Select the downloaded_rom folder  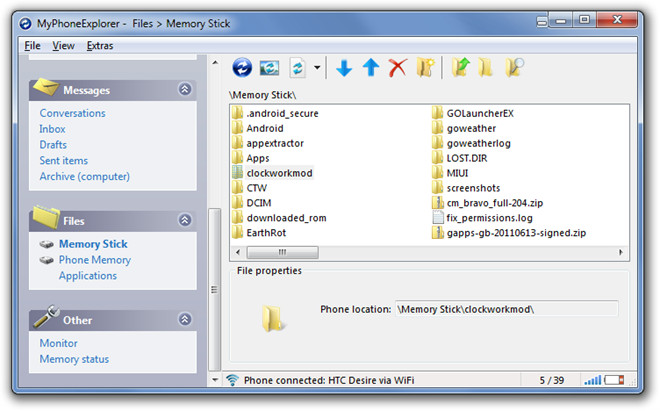pos(279,218)
